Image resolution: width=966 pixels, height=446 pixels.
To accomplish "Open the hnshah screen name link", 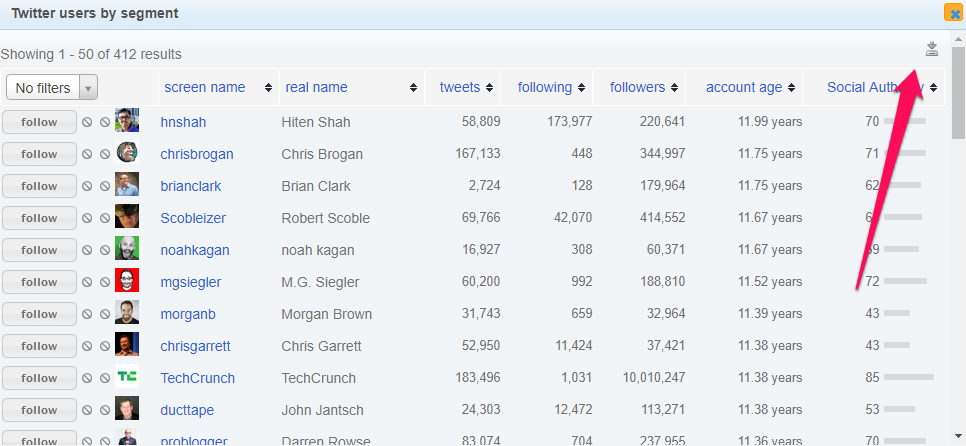I will point(183,123).
